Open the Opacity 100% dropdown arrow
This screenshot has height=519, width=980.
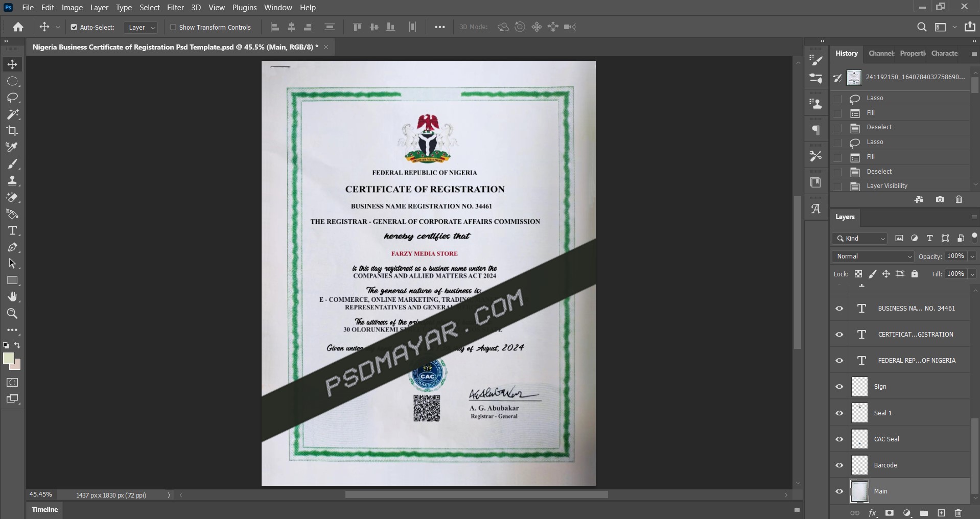(x=972, y=256)
